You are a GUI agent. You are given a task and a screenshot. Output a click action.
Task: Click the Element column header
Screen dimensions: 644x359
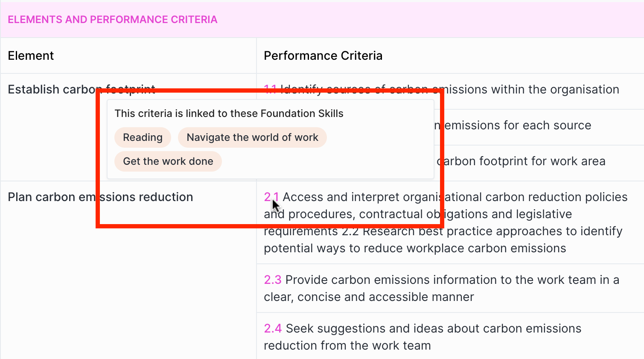[31, 55]
